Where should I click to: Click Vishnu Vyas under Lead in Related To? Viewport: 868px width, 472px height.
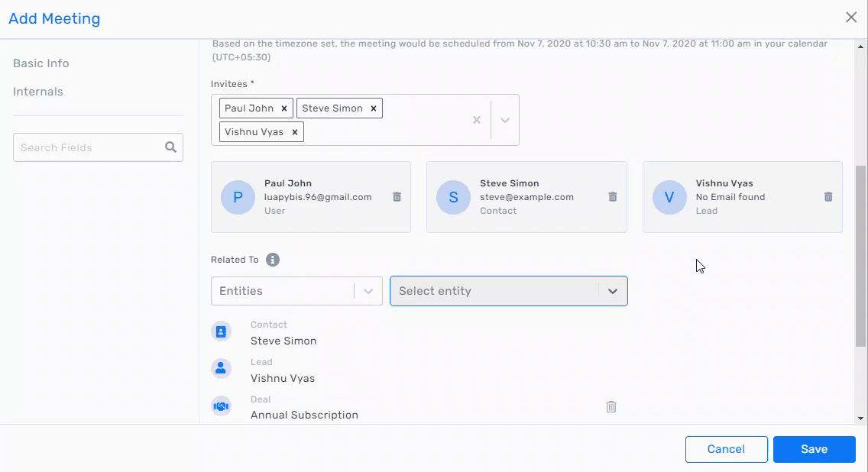pos(282,379)
